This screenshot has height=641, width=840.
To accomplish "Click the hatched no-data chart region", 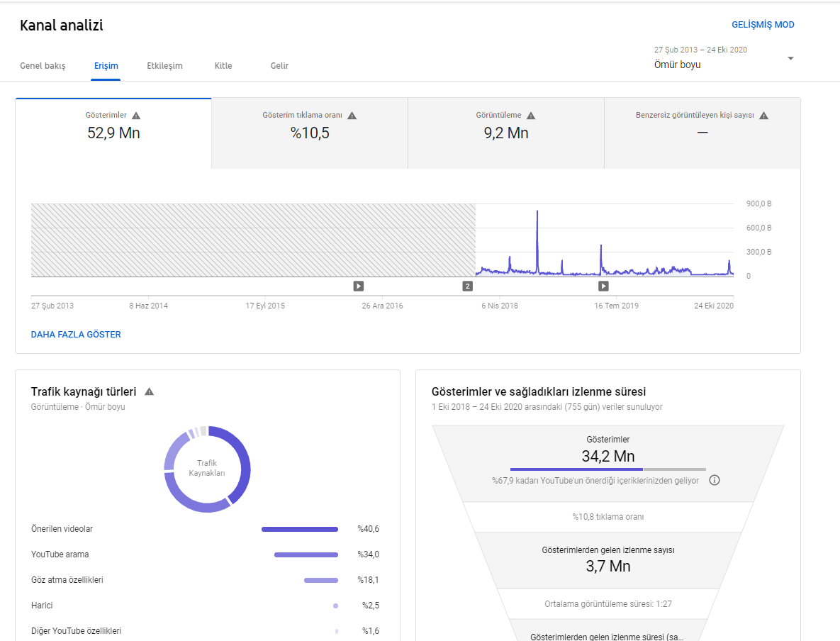I will coord(253,240).
